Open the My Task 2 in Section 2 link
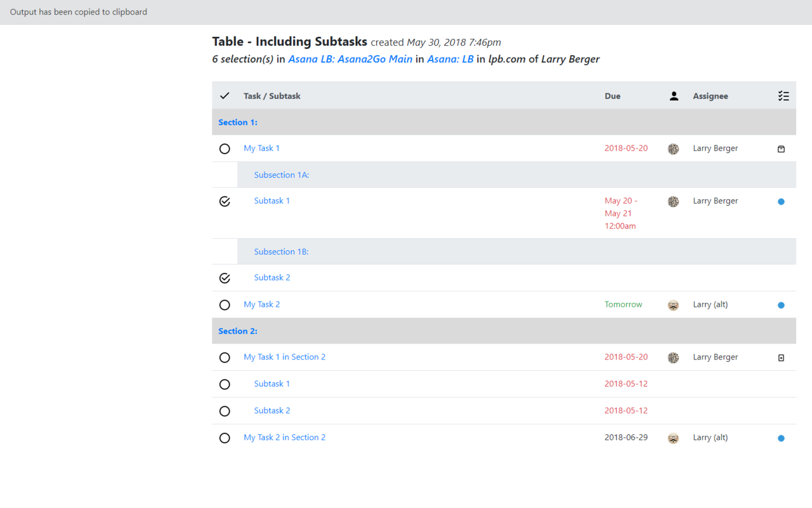Screen dimensions: 812x508 (x=284, y=438)
